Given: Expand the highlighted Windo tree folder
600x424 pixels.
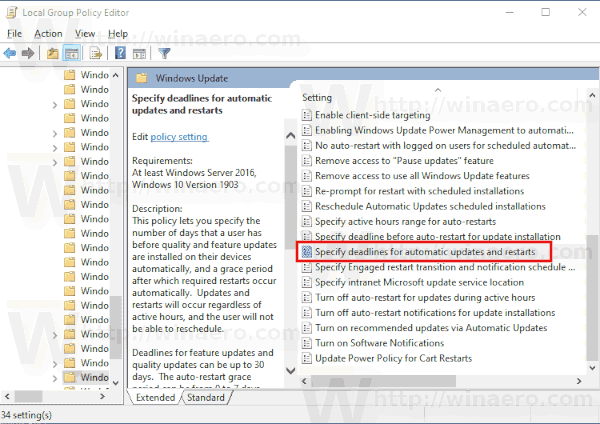Looking at the screenshot, I should tap(55, 378).
